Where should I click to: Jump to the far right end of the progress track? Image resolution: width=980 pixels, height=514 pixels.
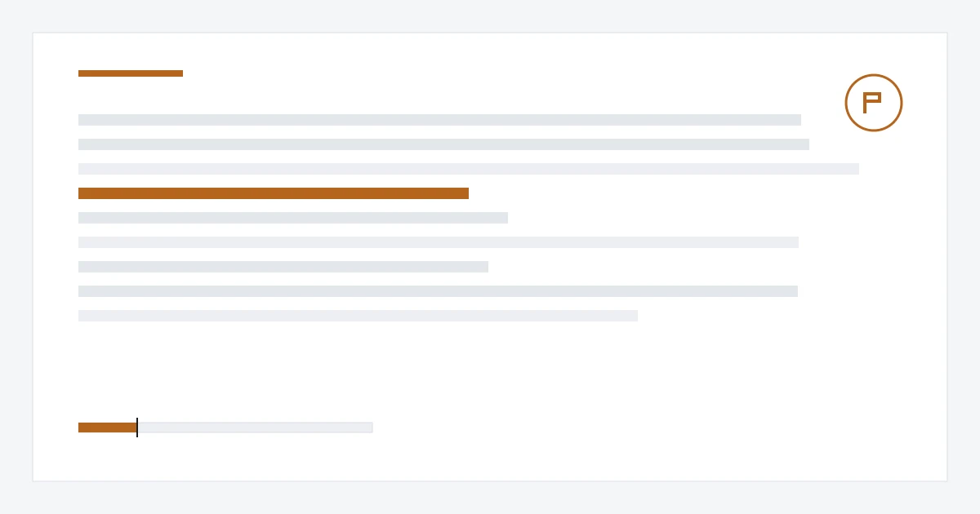tap(371, 428)
